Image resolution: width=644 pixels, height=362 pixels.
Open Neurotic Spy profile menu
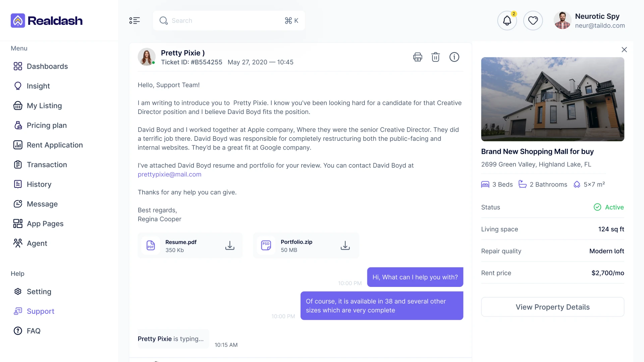pyautogui.click(x=589, y=21)
